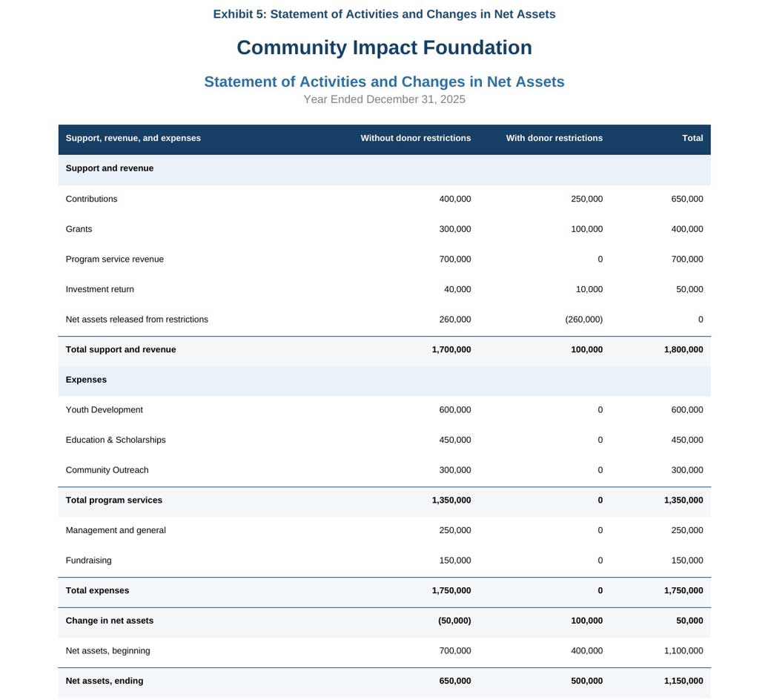768x700 pixels.
Task: Click the 'Community Outreach' row label
Action: coord(107,470)
